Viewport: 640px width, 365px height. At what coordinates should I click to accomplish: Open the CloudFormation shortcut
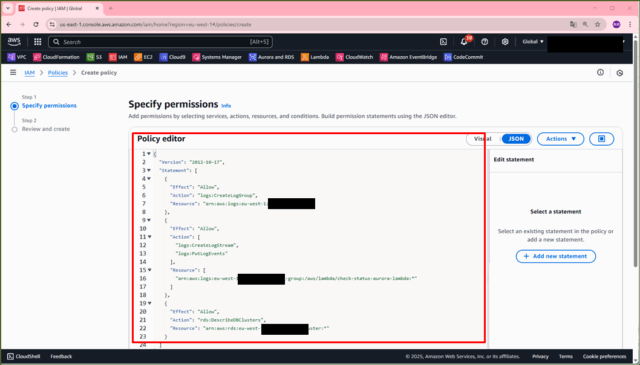[56, 57]
